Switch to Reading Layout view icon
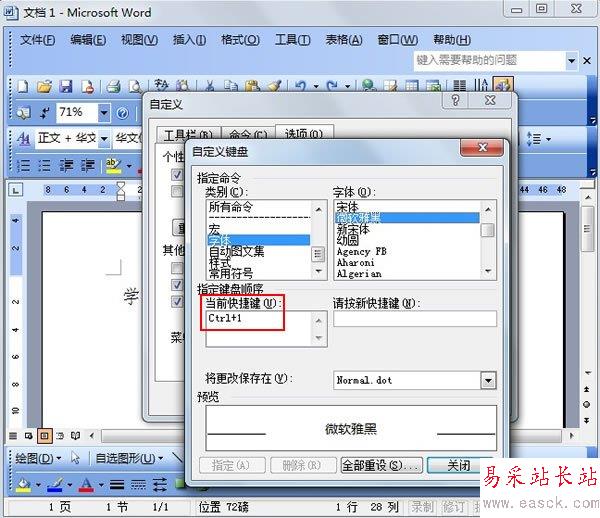Viewport: 600px width, 518px height. pos(76,436)
